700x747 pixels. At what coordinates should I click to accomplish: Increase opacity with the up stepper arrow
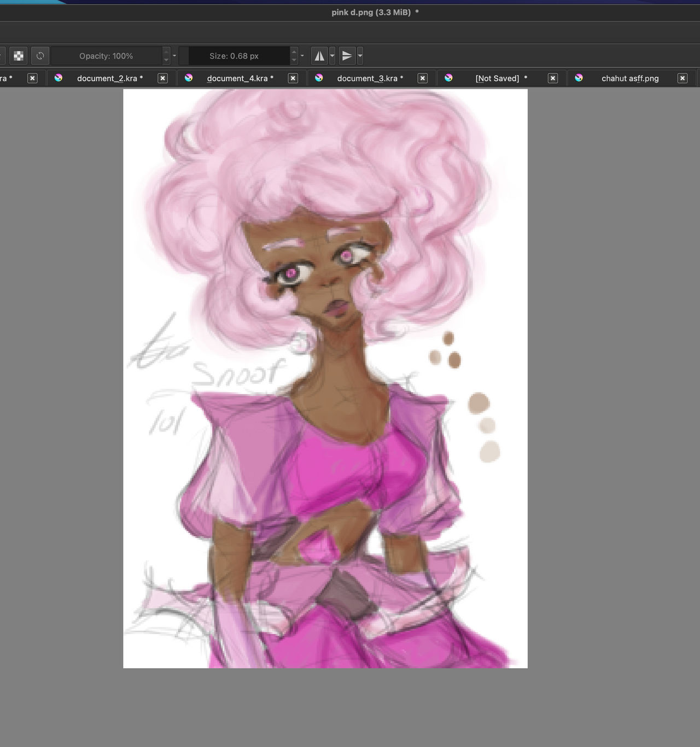point(166,52)
